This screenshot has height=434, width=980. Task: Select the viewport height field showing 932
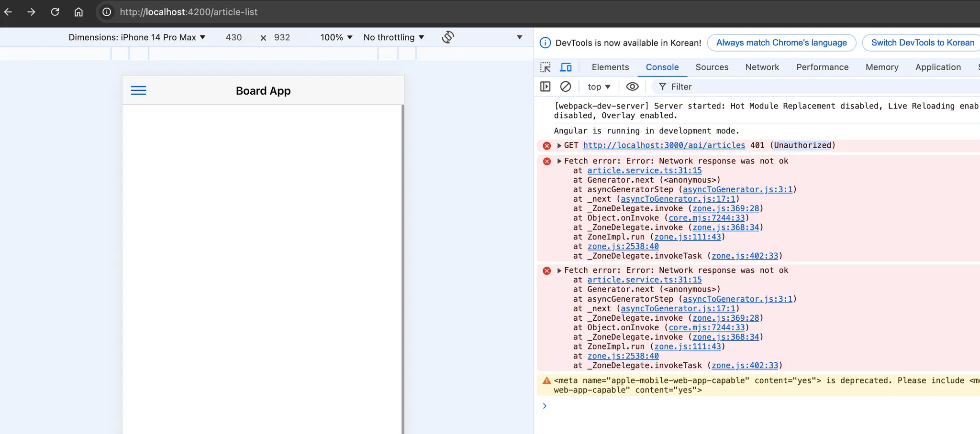coord(282,37)
